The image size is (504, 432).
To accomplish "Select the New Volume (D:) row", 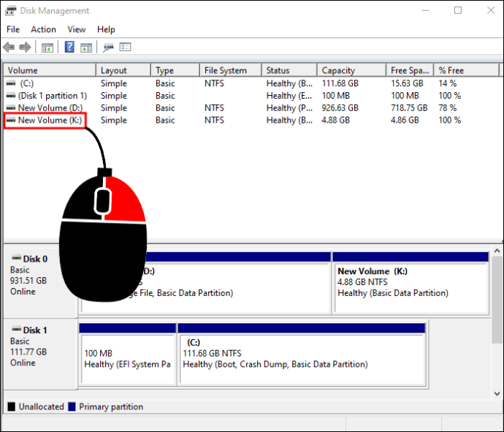I will coord(50,108).
